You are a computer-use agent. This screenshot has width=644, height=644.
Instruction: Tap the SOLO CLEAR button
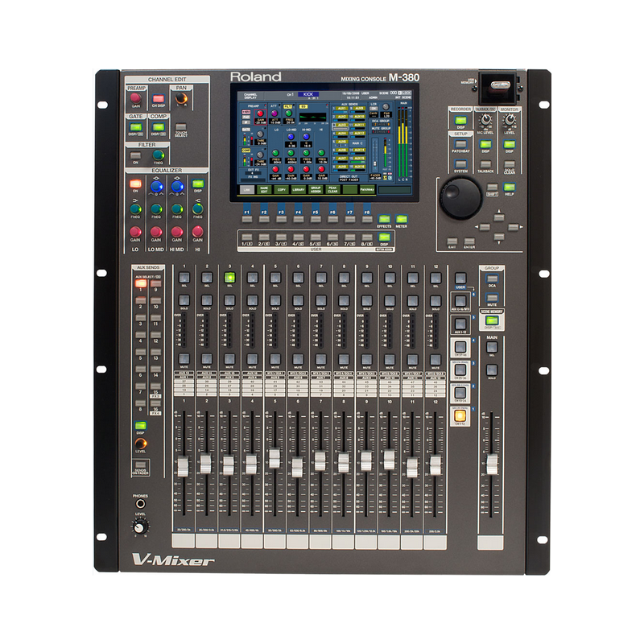510,164
